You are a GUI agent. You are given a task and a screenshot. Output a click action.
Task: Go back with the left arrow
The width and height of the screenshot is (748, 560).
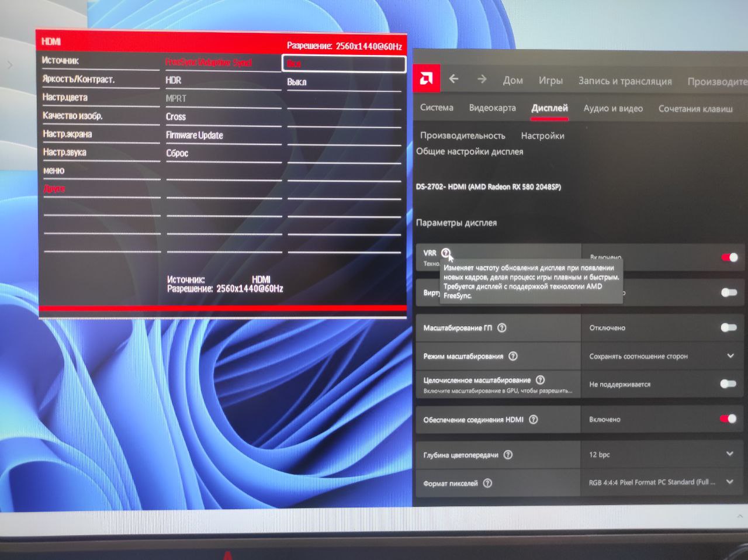[454, 79]
